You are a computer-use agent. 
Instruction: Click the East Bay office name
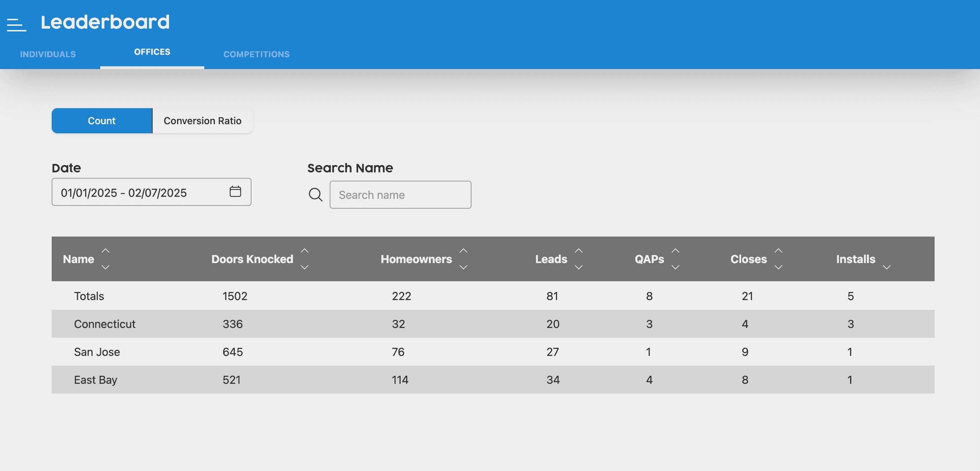95,380
